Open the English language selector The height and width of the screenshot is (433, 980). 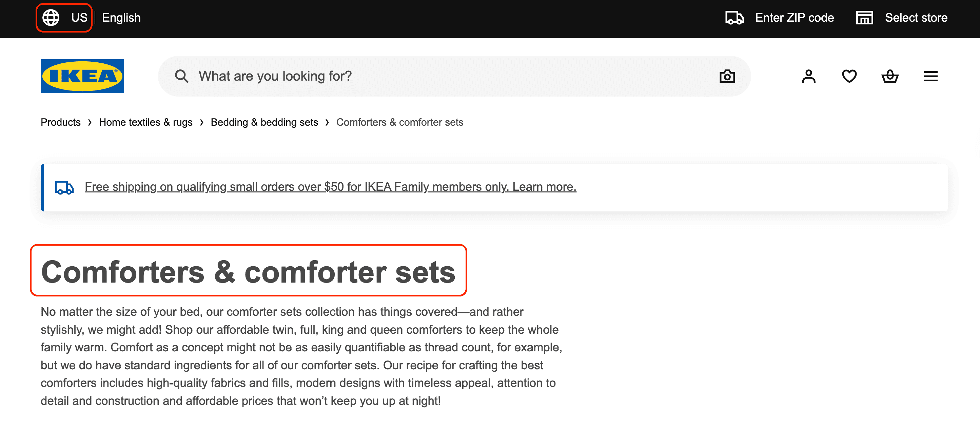coord(121,18)
